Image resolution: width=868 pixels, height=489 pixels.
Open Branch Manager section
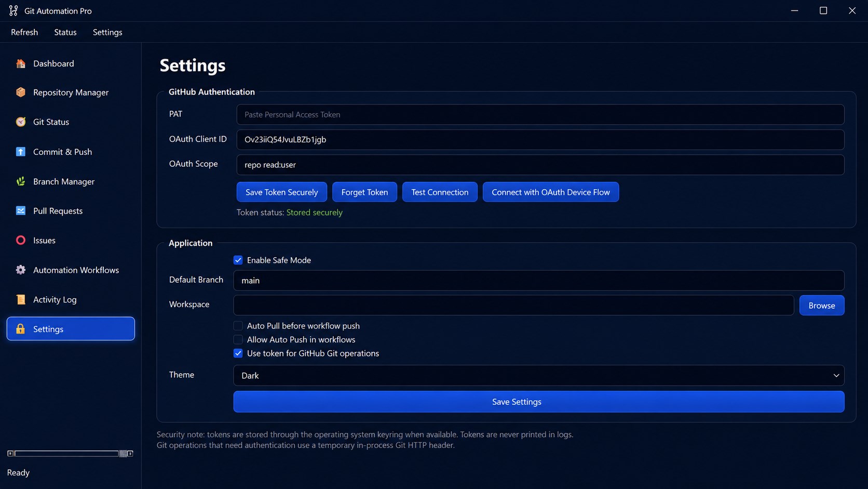point(71,181)
